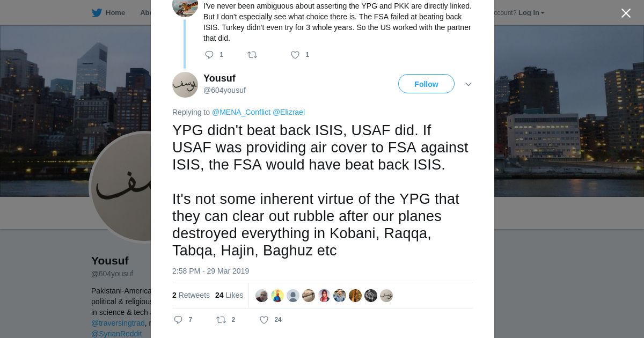Like Yousuf's tweet with 24 likes
The height and width of the screenshot is (338, 644).
pos(264,320)
